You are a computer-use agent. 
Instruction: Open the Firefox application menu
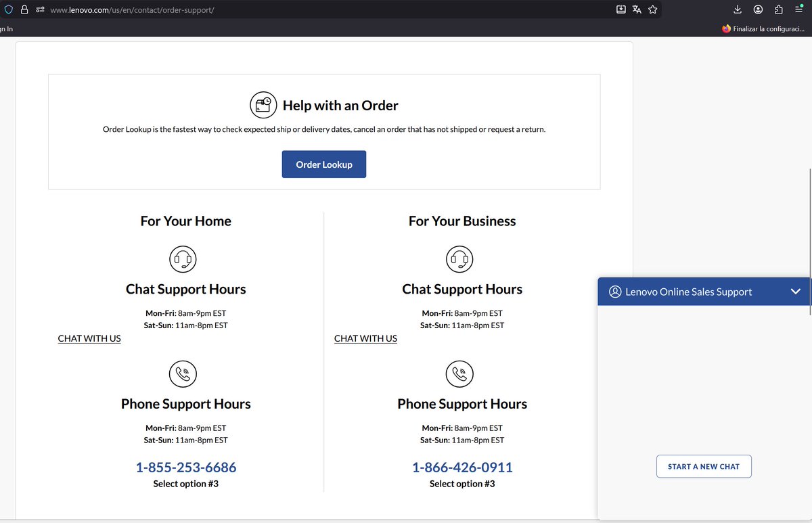(799, 9)
